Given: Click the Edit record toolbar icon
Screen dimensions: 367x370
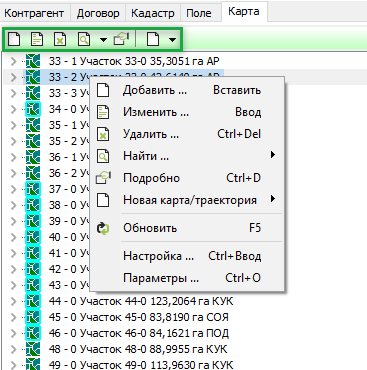Looking at the screenshot, I should pos(37,40).
